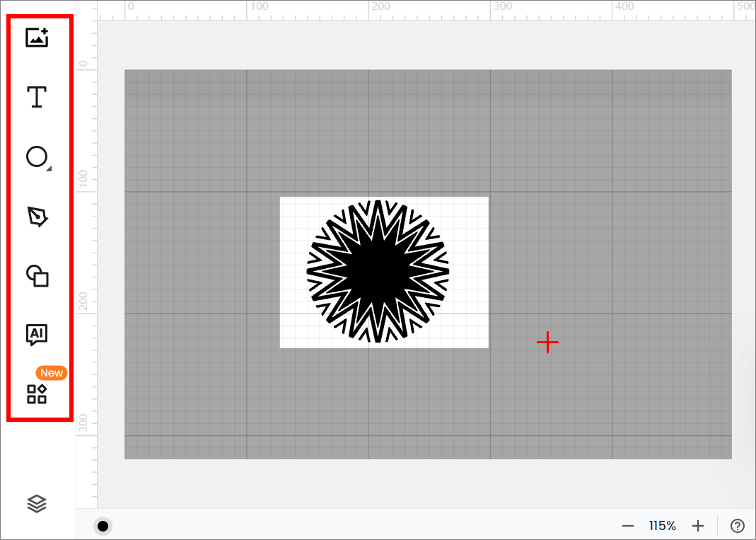Zoom out with the minus button
Viewport: 756px width, 540px height.
tap(627, 526)
